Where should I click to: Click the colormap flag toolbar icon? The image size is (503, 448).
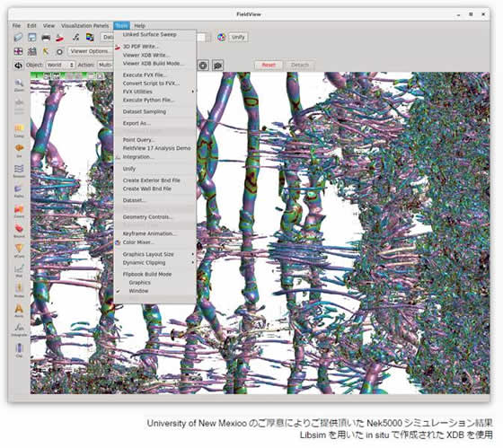90,37
